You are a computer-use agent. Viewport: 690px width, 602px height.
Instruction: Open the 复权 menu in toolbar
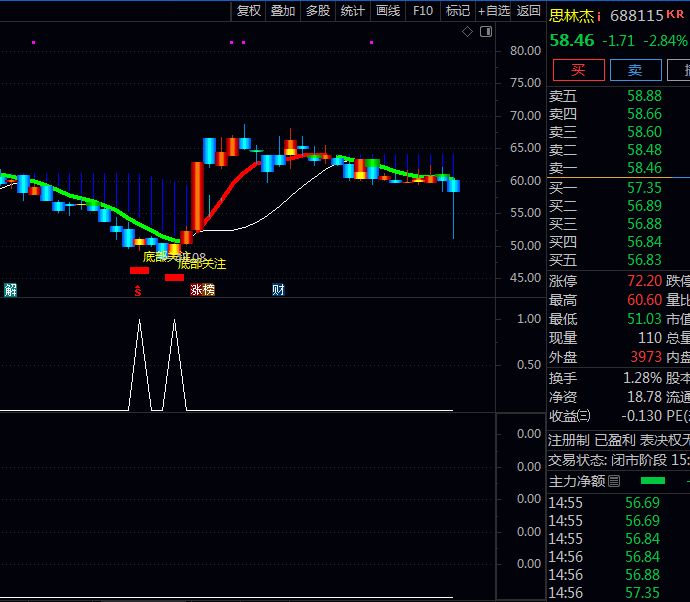click(x=249, y=11)
